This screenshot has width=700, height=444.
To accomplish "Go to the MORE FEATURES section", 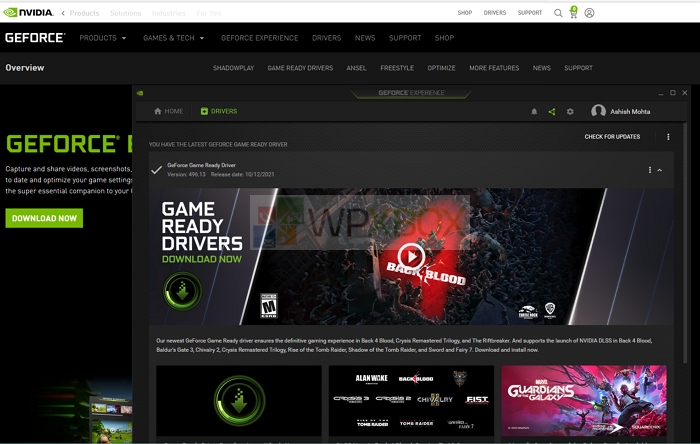I will [494, 68].
